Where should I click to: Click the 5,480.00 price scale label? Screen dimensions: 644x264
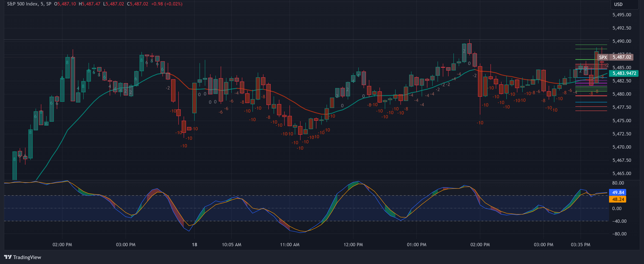coord(621,94)
